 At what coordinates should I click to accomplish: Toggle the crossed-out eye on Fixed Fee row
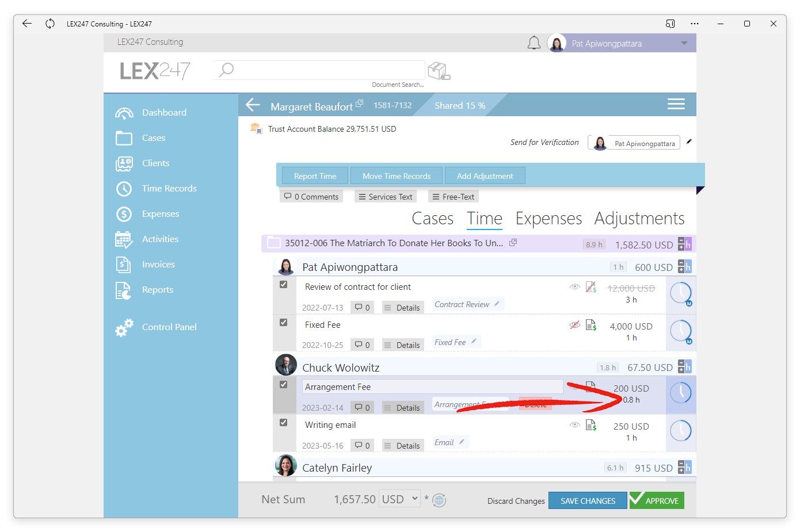[x=574, y=325]
